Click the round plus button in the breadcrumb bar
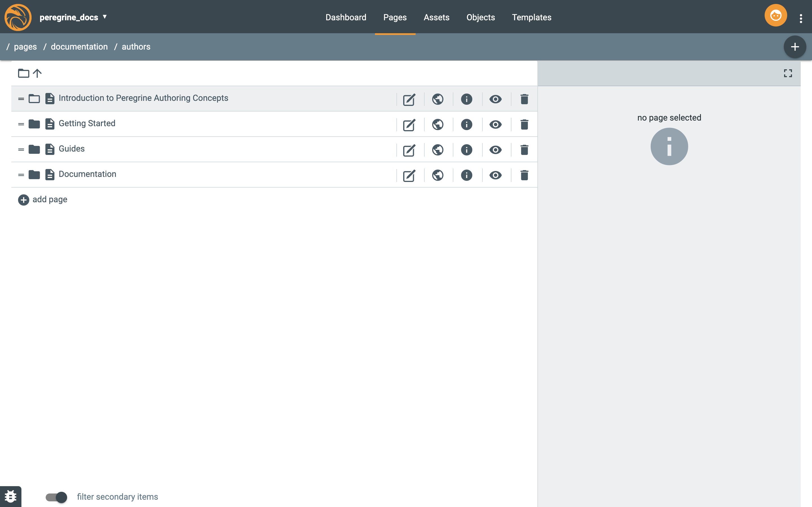Image resolution: width=812 pixels, height=507 pixels. 795,47
